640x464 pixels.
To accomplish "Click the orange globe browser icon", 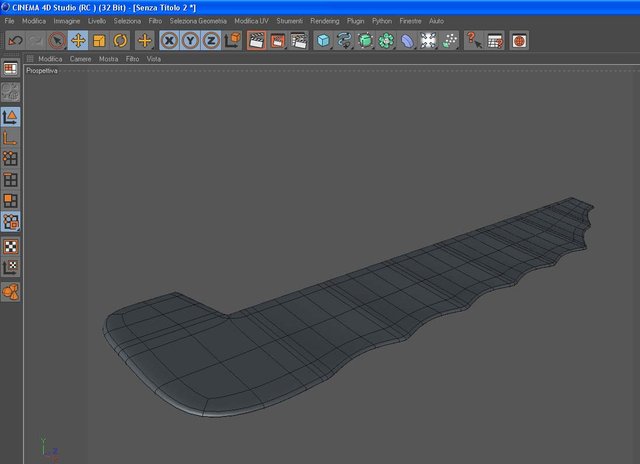I will (x=519, y=40).
